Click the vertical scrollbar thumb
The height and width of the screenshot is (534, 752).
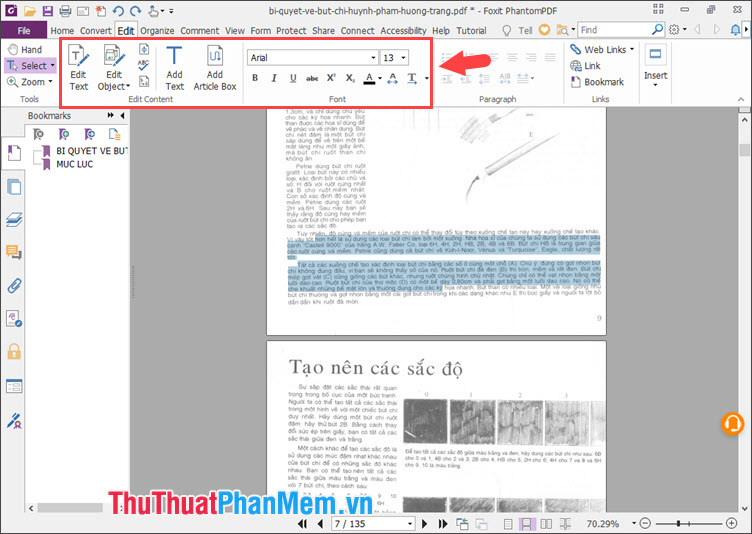pyautogui.click(x=744, y=150)
